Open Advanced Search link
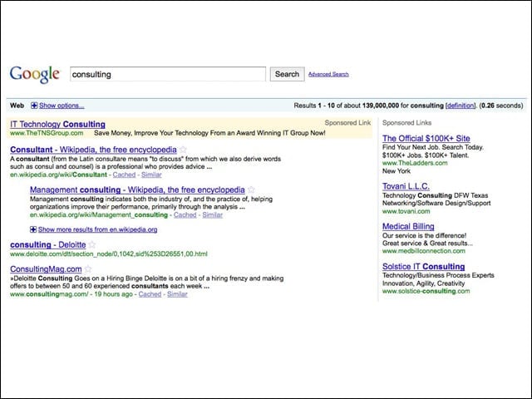 coord(328,74)
